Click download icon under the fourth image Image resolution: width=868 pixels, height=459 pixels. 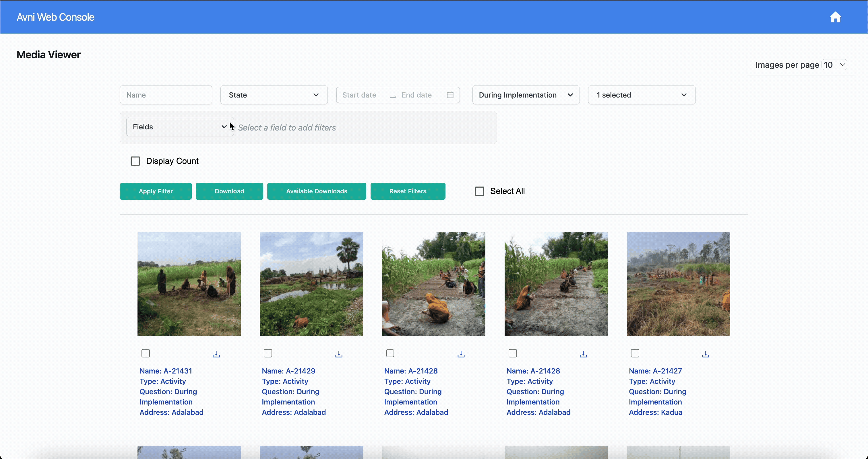click(583, 354)
